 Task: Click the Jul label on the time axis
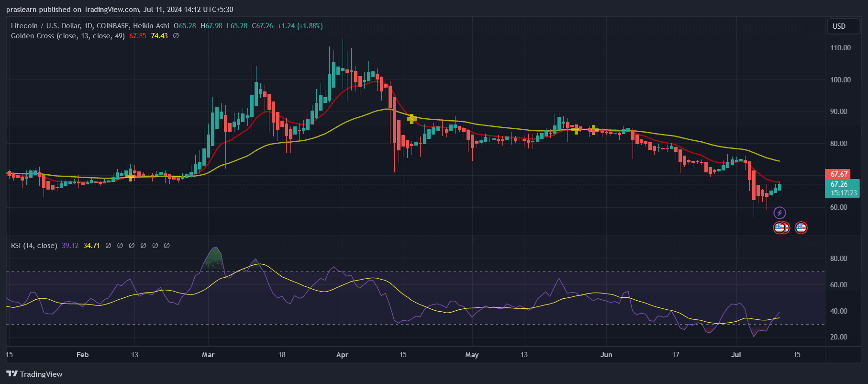(736, 355)
